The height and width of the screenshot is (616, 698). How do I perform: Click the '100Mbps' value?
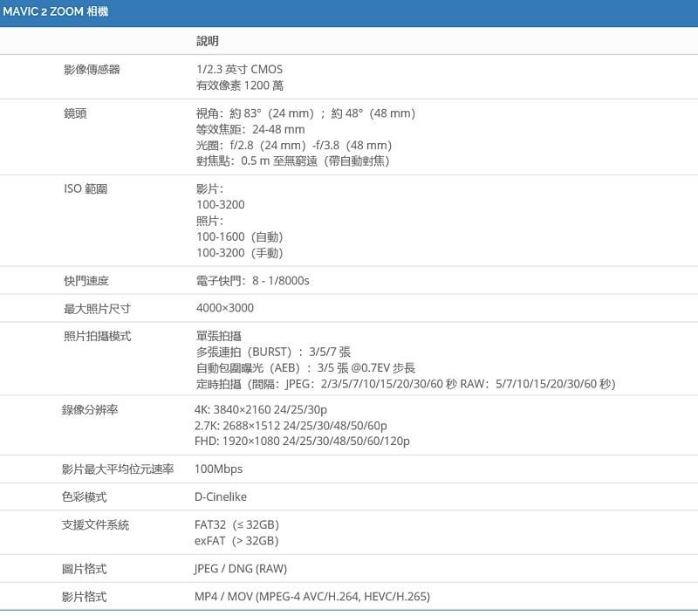[219, 469]
